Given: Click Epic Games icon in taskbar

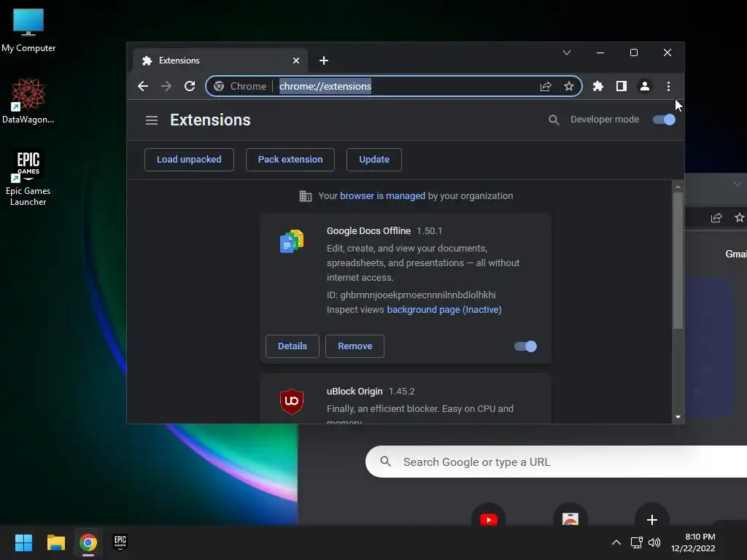Looking at the screenshot, I should [120, 542].
